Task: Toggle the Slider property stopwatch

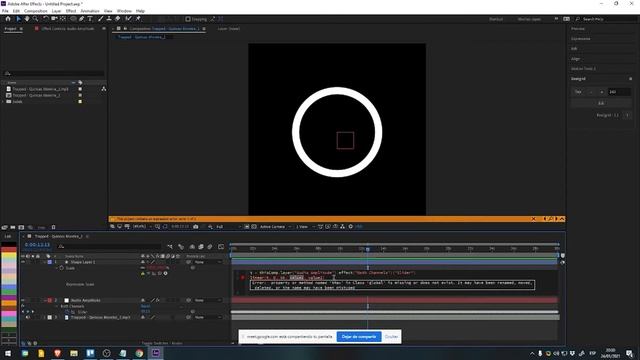Action: pos(67,312)
